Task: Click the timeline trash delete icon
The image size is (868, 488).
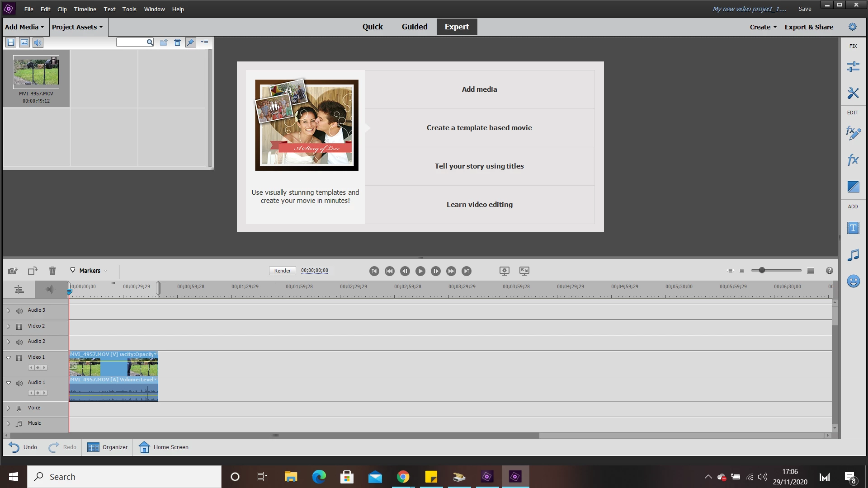Action: tap(52, 271)
